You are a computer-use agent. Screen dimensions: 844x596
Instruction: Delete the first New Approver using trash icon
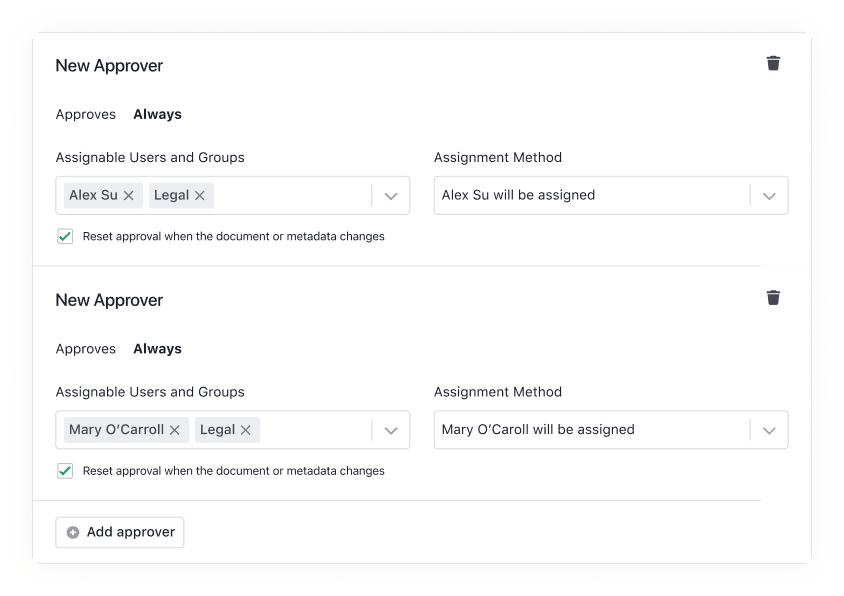pyautogui.click(x=773, y=62)
